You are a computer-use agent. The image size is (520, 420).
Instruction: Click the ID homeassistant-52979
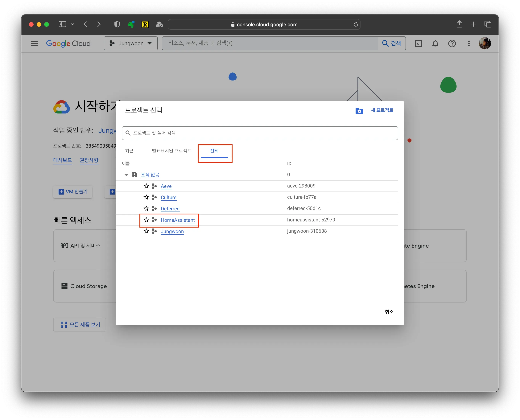coord(311,220)
